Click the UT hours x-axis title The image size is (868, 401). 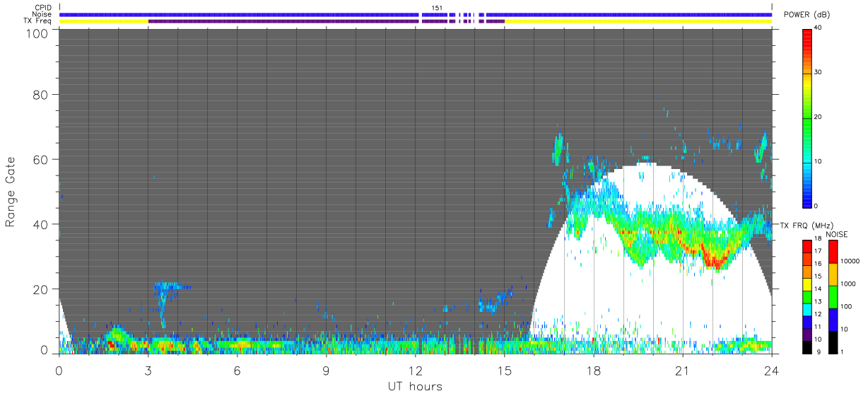pyautogui.click(x=415, y=386)
